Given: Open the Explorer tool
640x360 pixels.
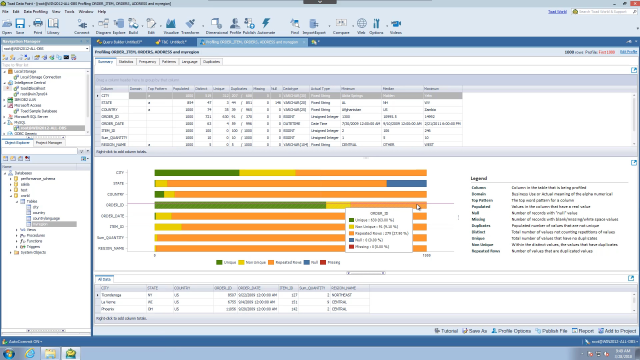Looking at the screenshot, I should [x=119, y=26].
